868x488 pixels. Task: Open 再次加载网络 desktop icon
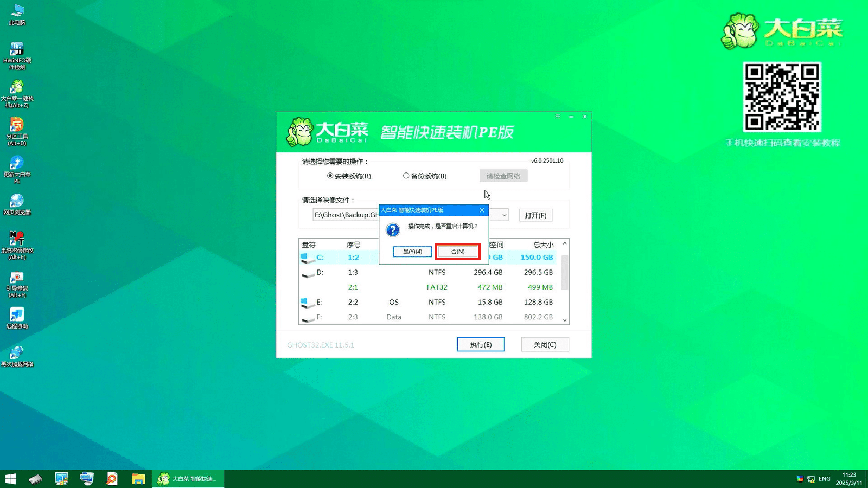point(17,356)
